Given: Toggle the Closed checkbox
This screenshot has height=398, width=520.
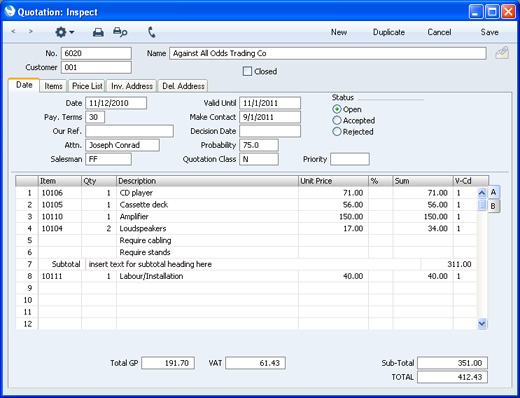Looking at the screenshot, I should [247, 71].
